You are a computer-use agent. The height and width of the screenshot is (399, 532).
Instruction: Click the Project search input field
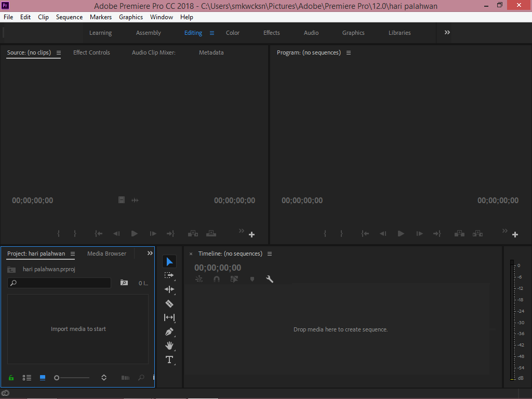click(59, 283)
